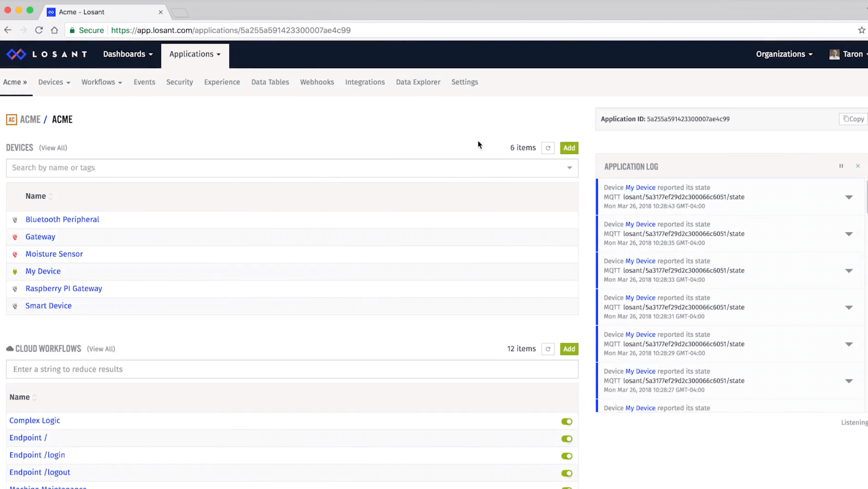Click the browser back arrow

click(x=8, y=30)
